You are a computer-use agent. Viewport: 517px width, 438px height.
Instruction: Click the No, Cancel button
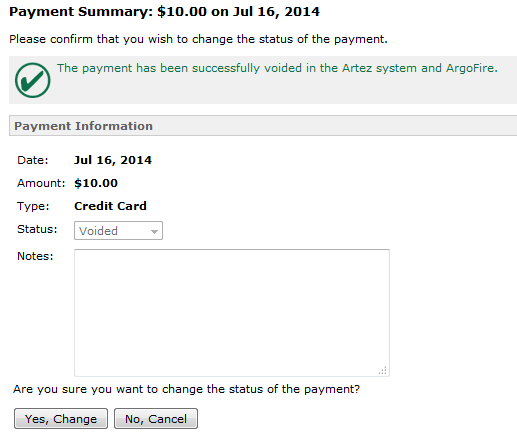tap(156, 419)
